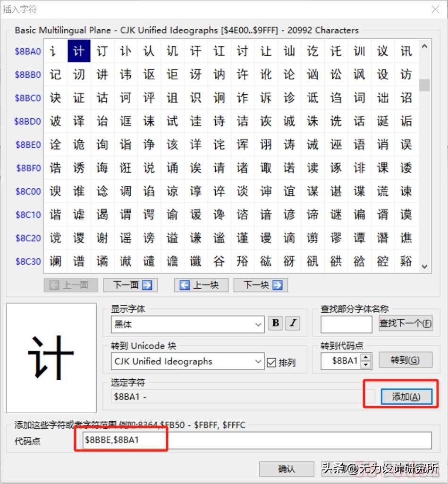Click the row label $8C10

[x=28, y=215]
